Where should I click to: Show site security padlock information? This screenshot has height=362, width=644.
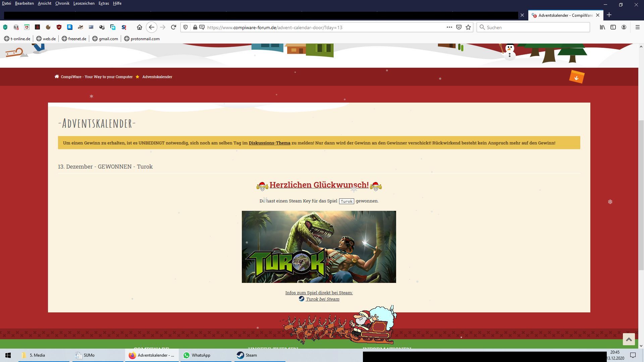[195, 27]
